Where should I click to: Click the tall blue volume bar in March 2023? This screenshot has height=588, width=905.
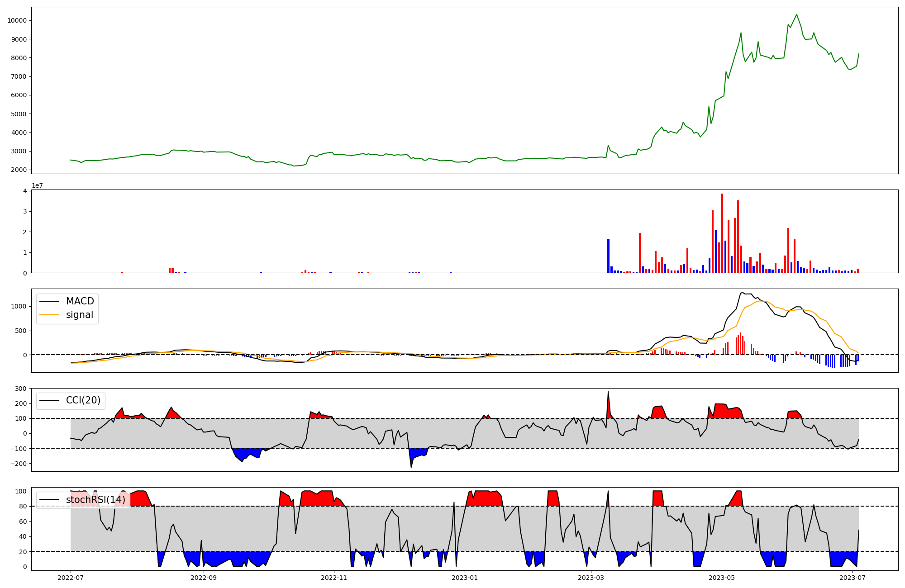[608, 256]
